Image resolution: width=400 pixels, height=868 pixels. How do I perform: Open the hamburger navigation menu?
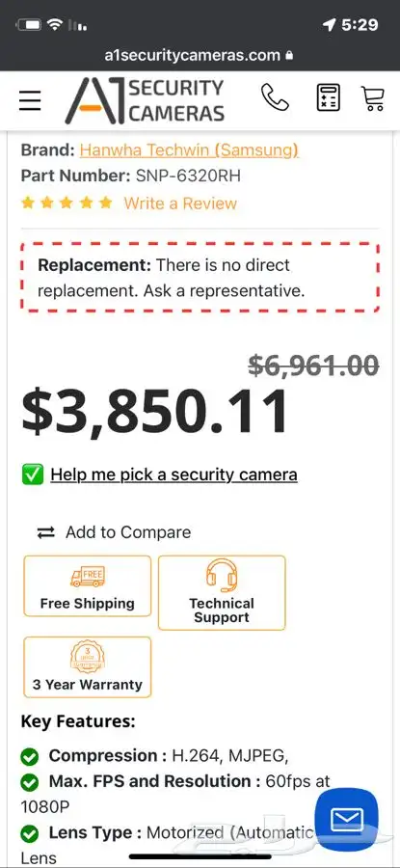(30, 100)
